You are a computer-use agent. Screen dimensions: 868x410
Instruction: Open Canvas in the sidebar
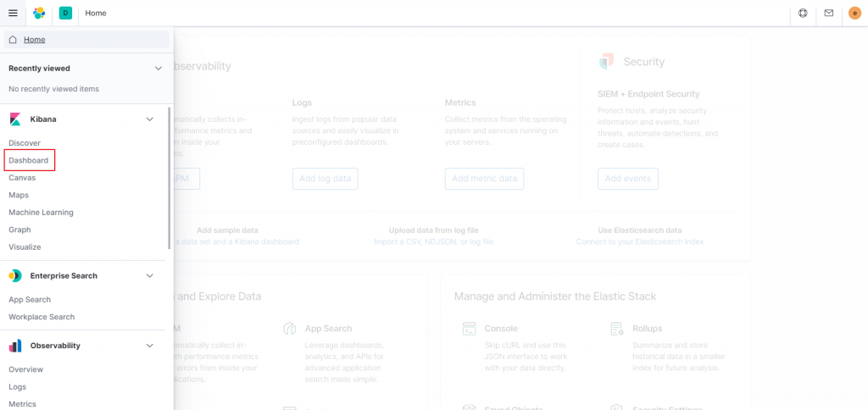pyautogui.click(x=22, y=178)
